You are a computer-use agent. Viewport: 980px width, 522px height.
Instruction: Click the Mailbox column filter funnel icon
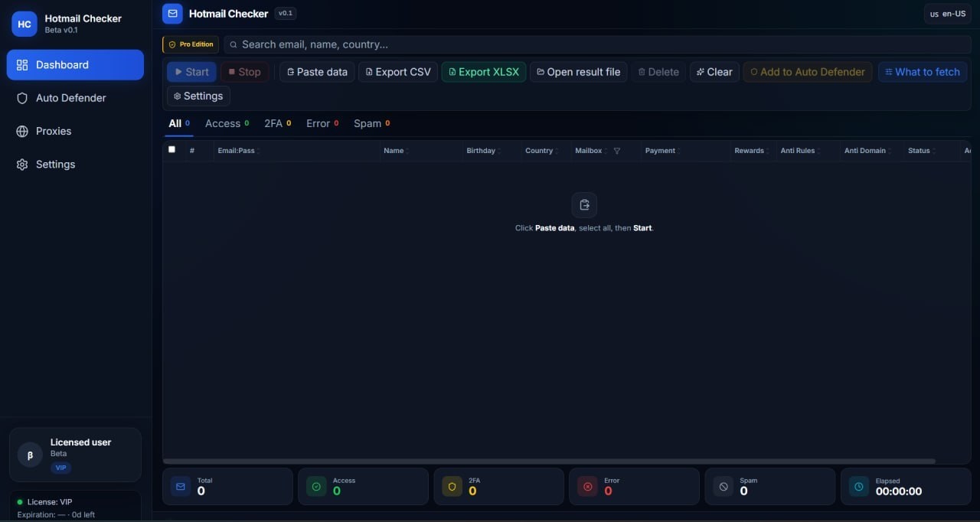(x=617, y=151)
